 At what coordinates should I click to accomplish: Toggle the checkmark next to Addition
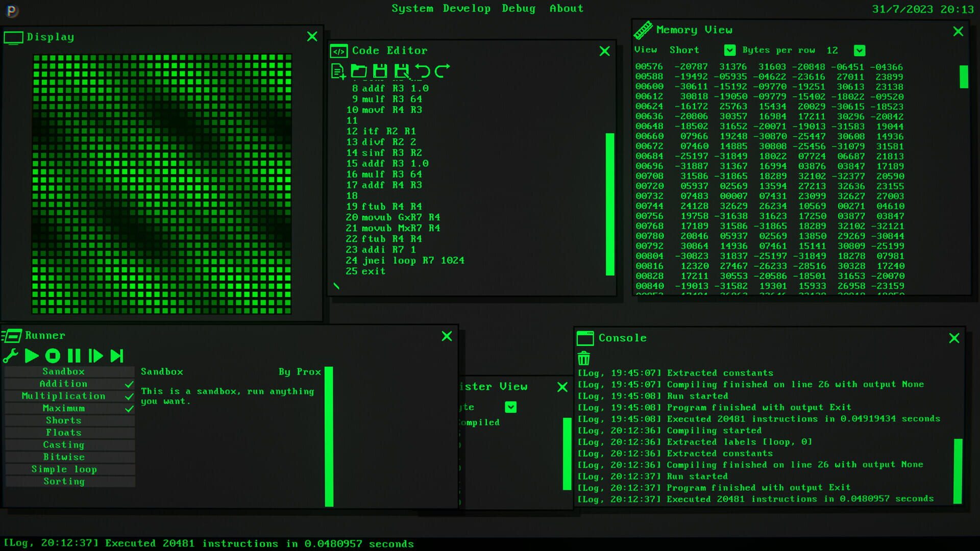[130, 384]
